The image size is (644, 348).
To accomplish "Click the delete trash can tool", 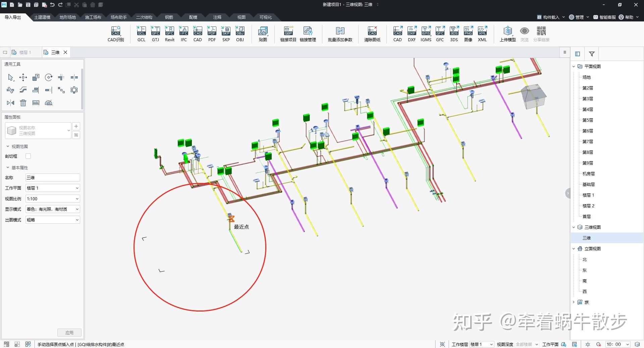I will [x=23, y=103].
